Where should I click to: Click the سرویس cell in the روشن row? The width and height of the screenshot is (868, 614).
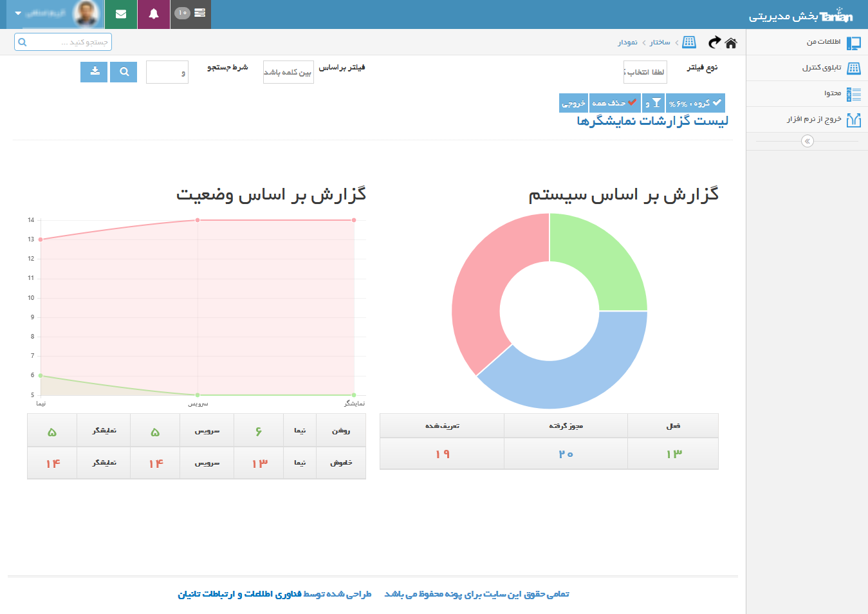tap(207, 431)
